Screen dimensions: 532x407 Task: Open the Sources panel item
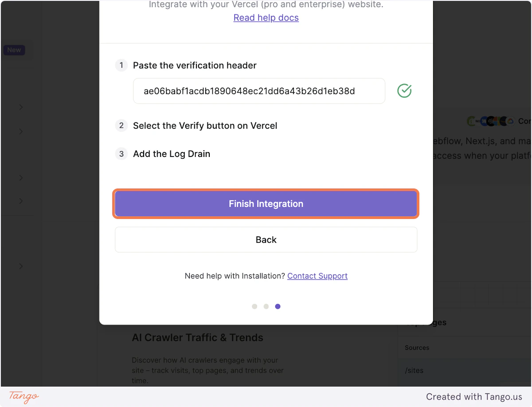[417, 348]
